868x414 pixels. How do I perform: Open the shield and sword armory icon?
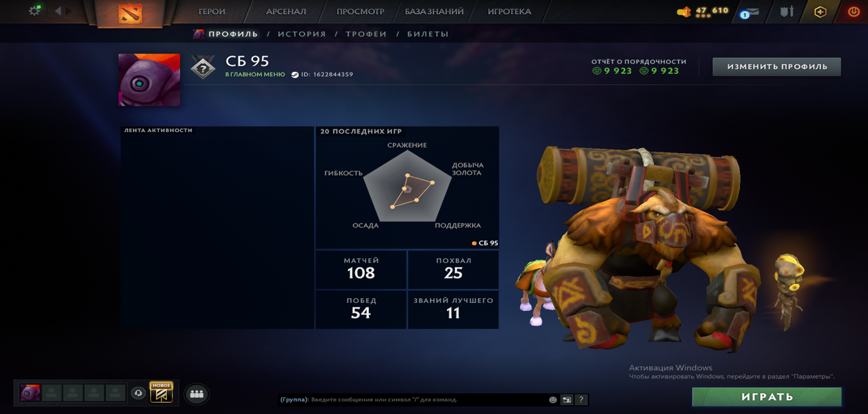(x=787, y=12)
